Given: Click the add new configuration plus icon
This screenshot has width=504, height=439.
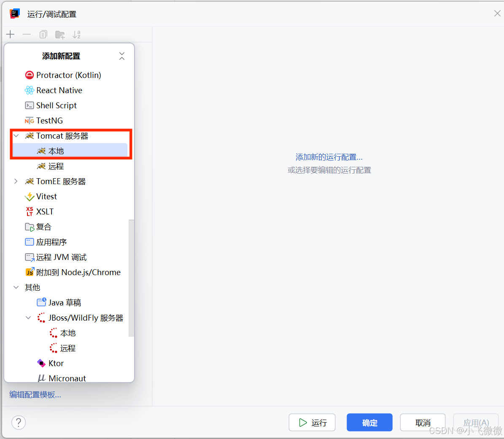Looking at the screenshot, I should (10, 35).
